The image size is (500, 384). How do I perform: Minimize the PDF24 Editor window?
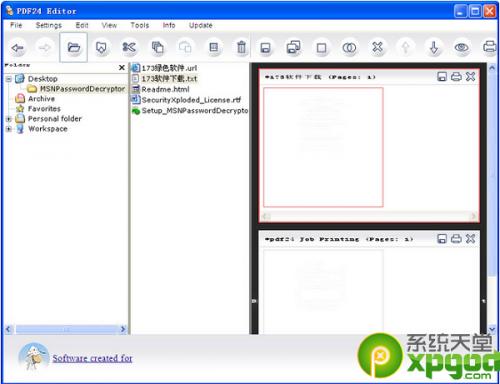(x=460, y=12)
